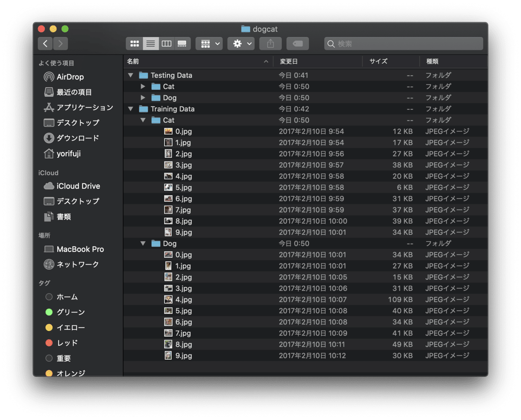Click the Tag icon in the toolbar
The width and height of the screenshot is (521, 420).
(x=297, y=43)
